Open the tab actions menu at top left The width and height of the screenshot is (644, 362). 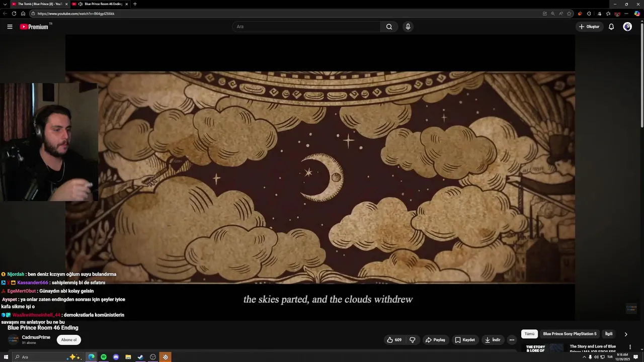coord(5,4)
